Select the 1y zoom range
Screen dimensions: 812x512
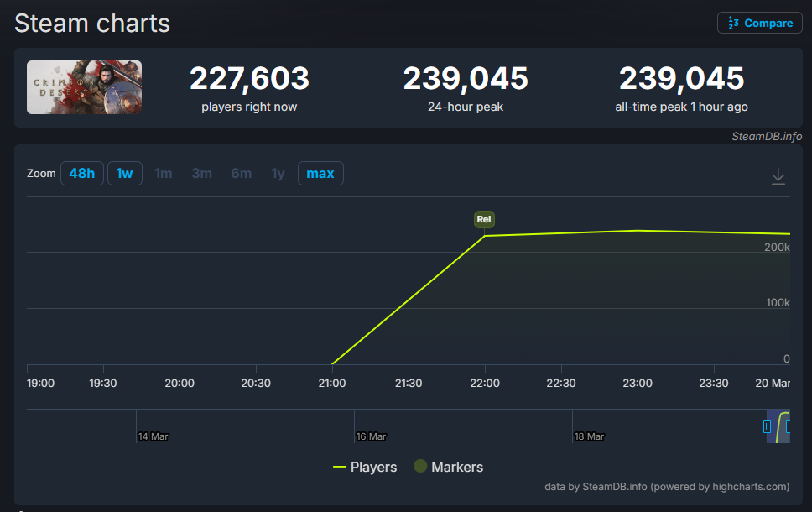tap(278, 174)
